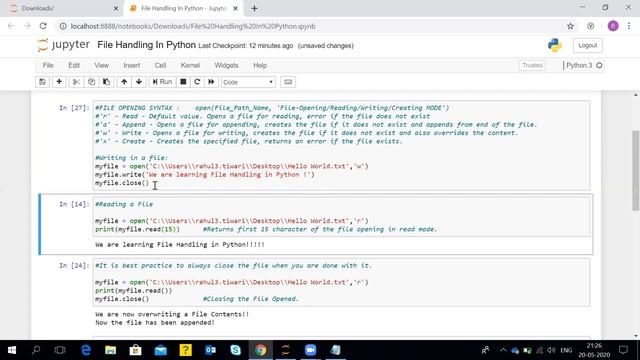The image size is (640, 360).
Task: Open the notification center
Action: [623, 350]
